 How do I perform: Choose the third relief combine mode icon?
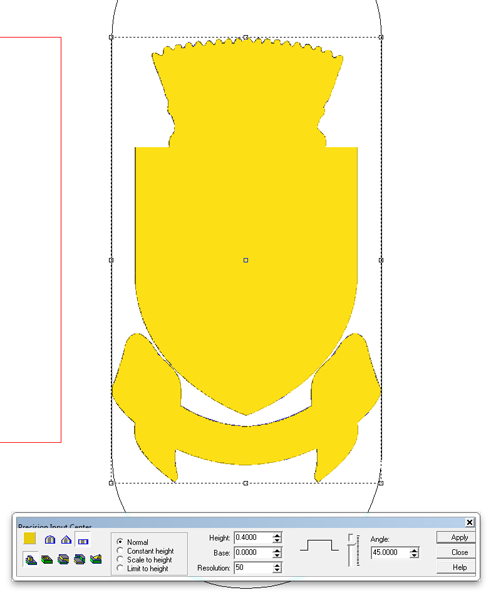tap(63, 559)
